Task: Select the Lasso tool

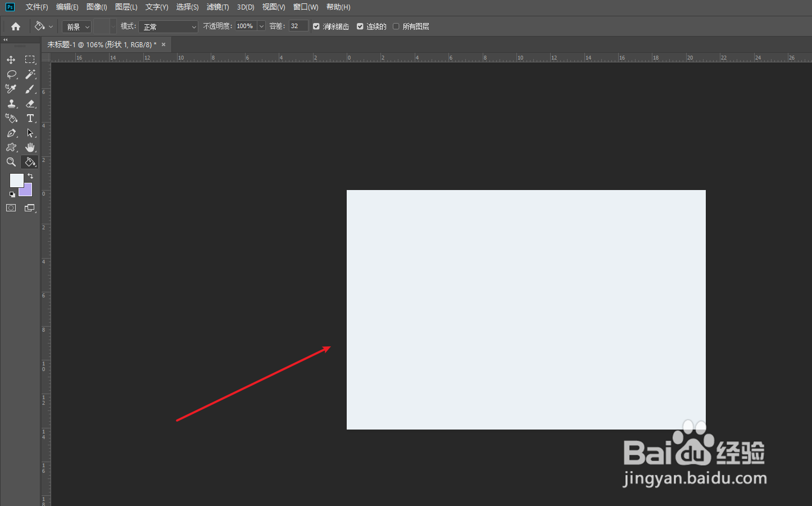Action: pyautogui.click(x=11, y=74)
